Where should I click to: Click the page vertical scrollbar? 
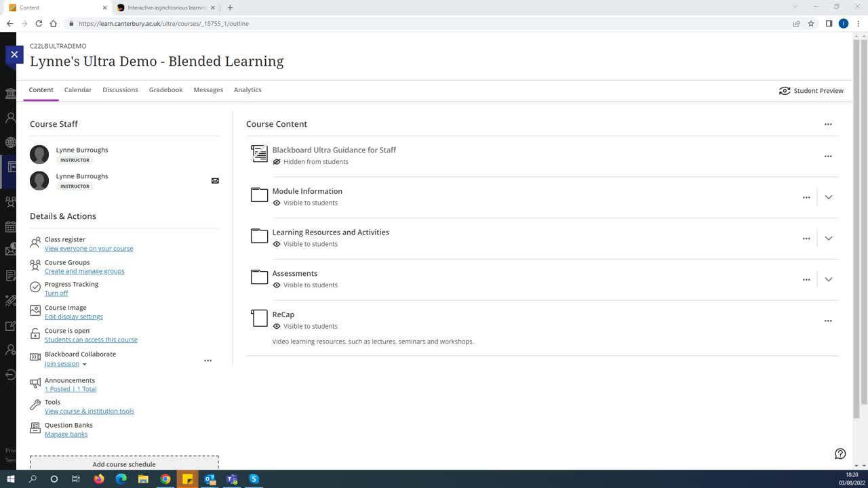click(x=856, y=230)
